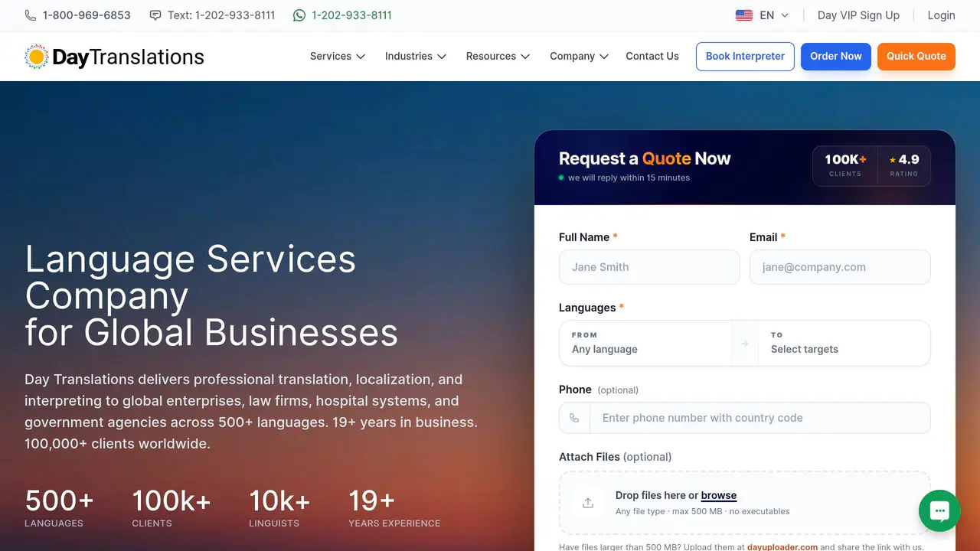Click the Request a Quote Now heading
This screenshot has width=980, height=551.
tap(645, 158)
